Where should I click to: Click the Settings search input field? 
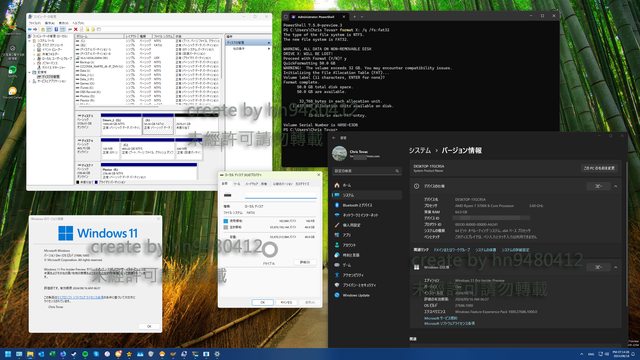[x=367, y=171]
